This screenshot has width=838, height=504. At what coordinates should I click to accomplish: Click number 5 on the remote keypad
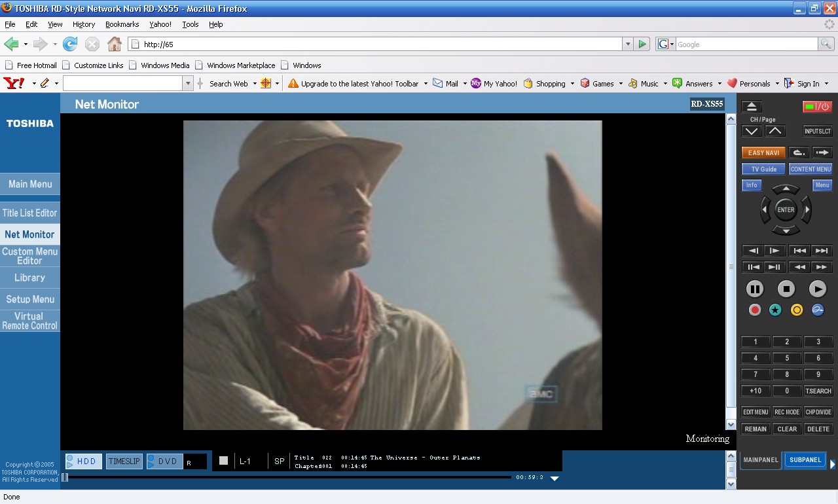coord(787,358)
